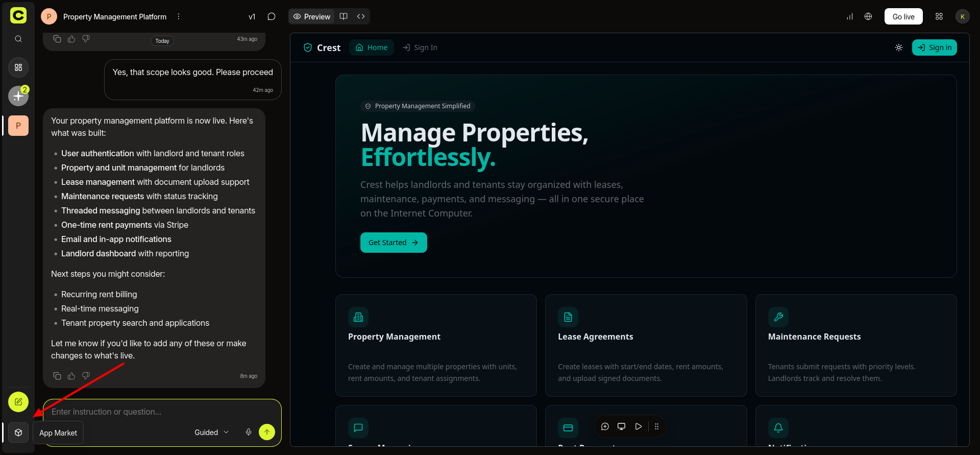Viewport: 980px width, 455px height.
Task: Click the notifications bell card icon
Action: click(x=778, y=428)
